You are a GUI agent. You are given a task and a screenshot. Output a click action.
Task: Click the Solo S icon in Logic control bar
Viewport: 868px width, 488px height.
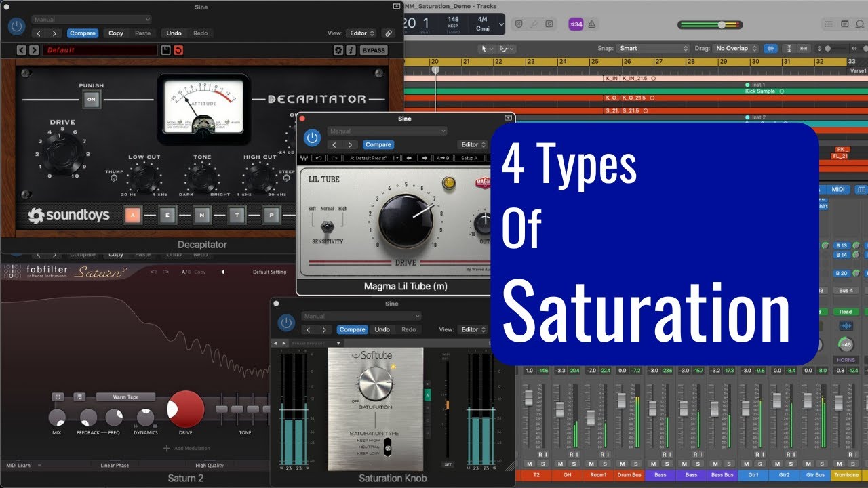click(550, 24)
